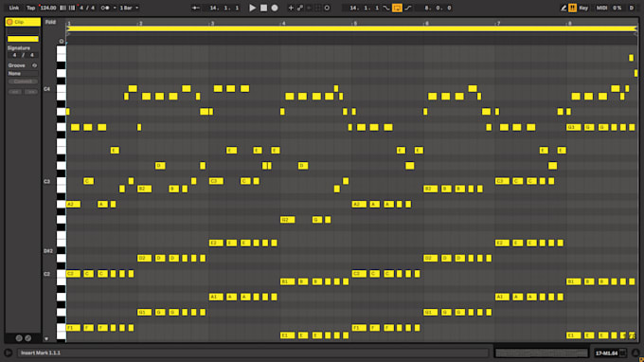Open the 1 Bar quantization menu
The image size is (644, 362).
[129, 8]
